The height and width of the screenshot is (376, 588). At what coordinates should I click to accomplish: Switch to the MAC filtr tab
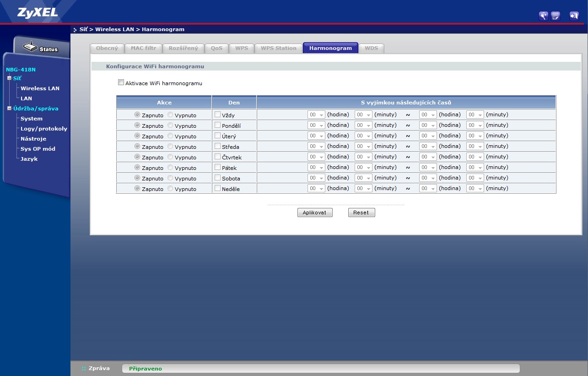[143, 48]
